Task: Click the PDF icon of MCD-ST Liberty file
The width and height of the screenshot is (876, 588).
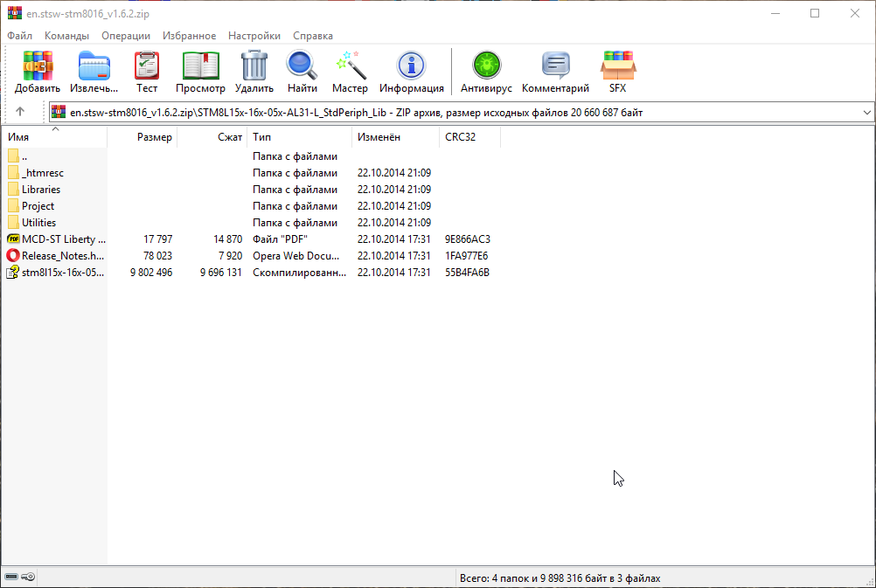Action: (13, 239)
